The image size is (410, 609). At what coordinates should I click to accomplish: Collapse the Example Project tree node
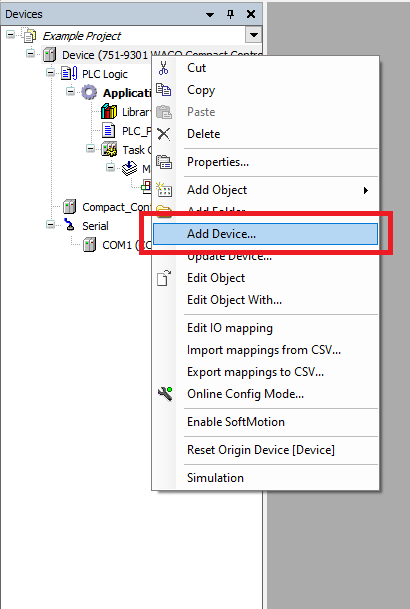(x=10, y=35)
